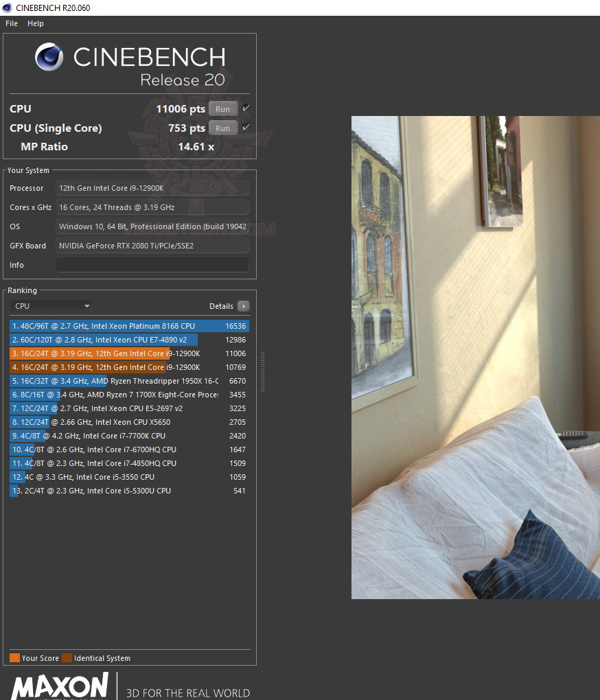This screenshot has height=700, width=600.
Task: Select ranking row Intel Core i5-5300U
Action: (130, 491)
